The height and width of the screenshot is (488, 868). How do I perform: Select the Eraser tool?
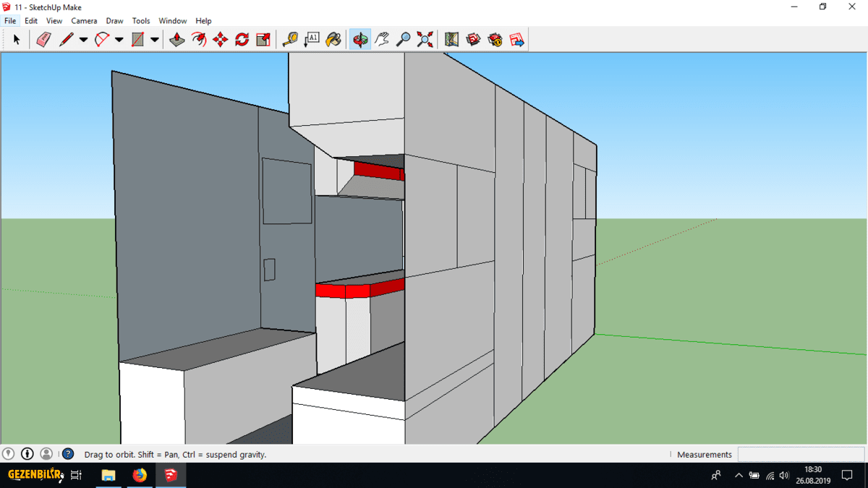coord(43,40)
